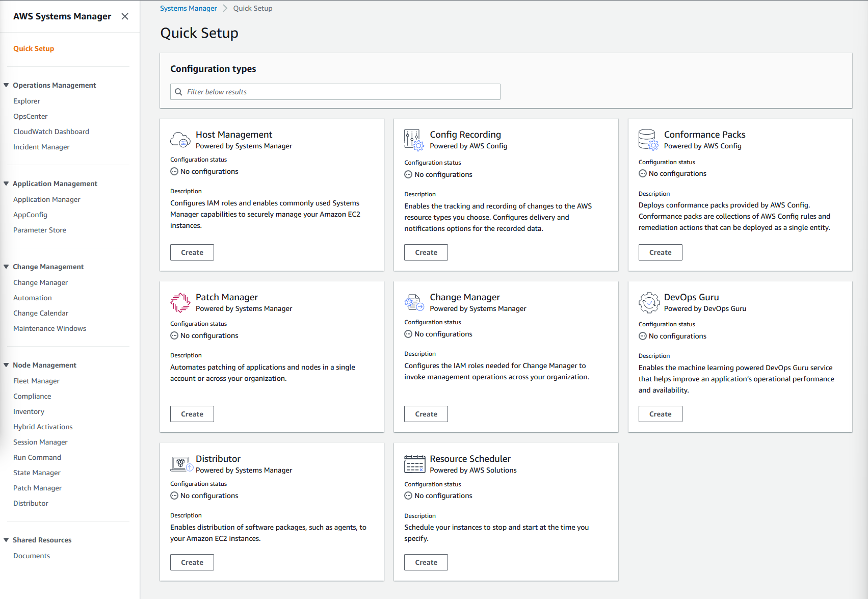The image size is (868, 599).
Task: Collapse the Change Management section
Action: tap(6, 267)
